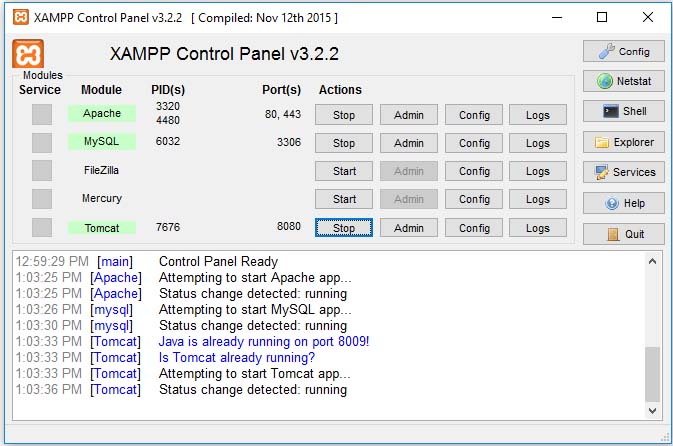The image size is (673, 446).
Task: Click the log scrollbar down arrow
Action: coord(652,411)
